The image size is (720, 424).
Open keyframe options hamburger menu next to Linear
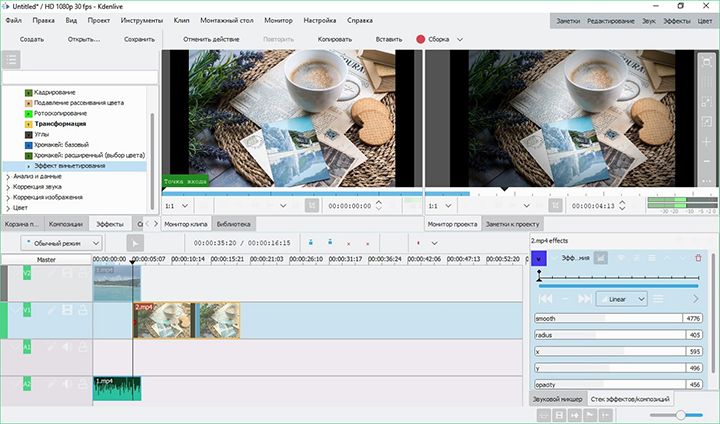click(x=658, y=299)
